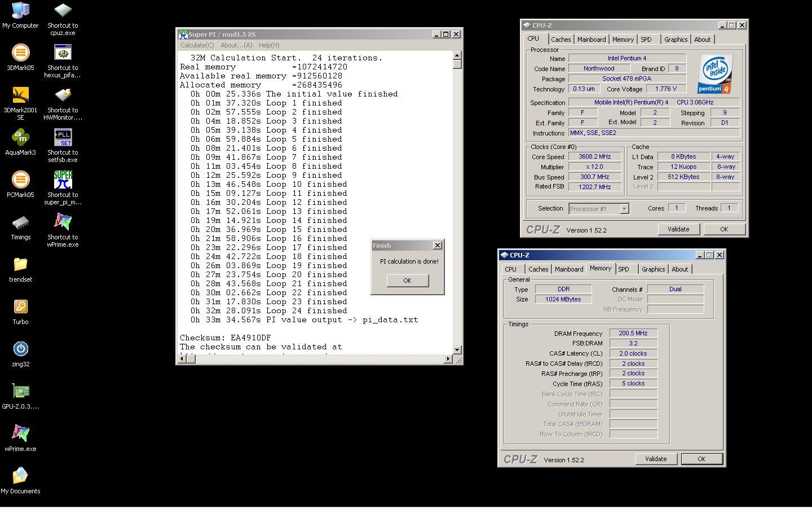Viewport: 812px width, 508px height.
Task: Open Help(H) menu in Super PI
Action: click(x=269, y=45)
